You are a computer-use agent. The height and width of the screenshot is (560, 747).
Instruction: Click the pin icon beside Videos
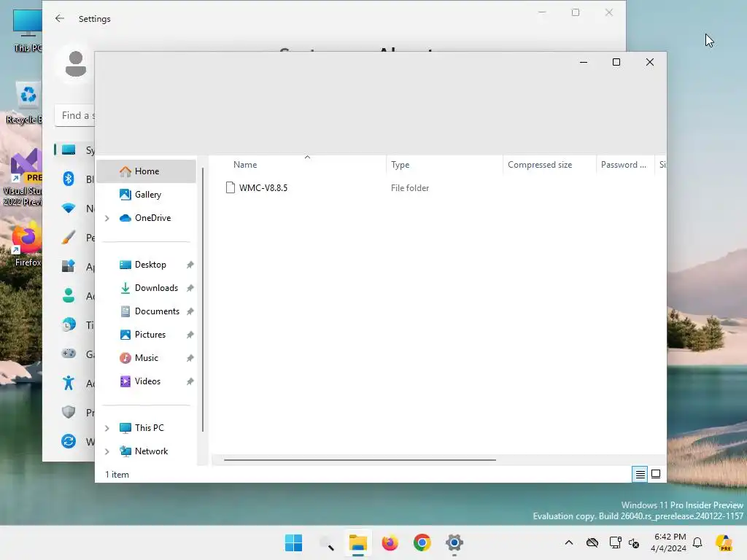pos(190,381)
